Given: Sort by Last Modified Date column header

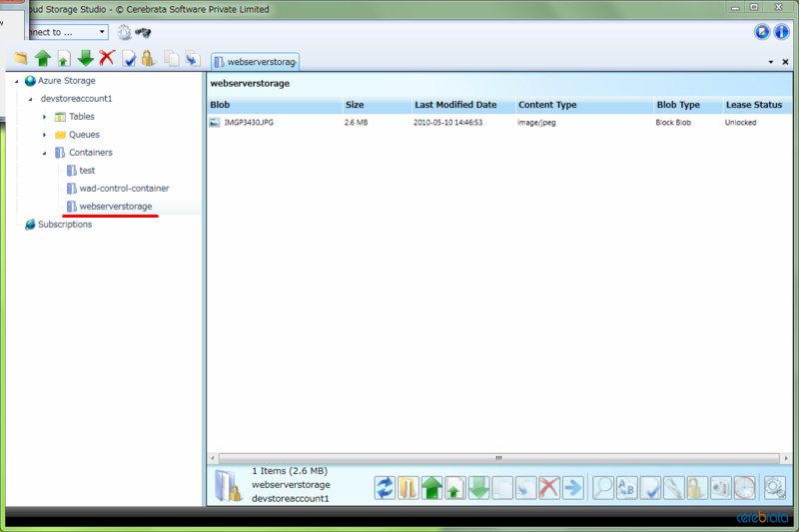Looking at the screenshot, I should pyautogui.click(x=463, y=105).
